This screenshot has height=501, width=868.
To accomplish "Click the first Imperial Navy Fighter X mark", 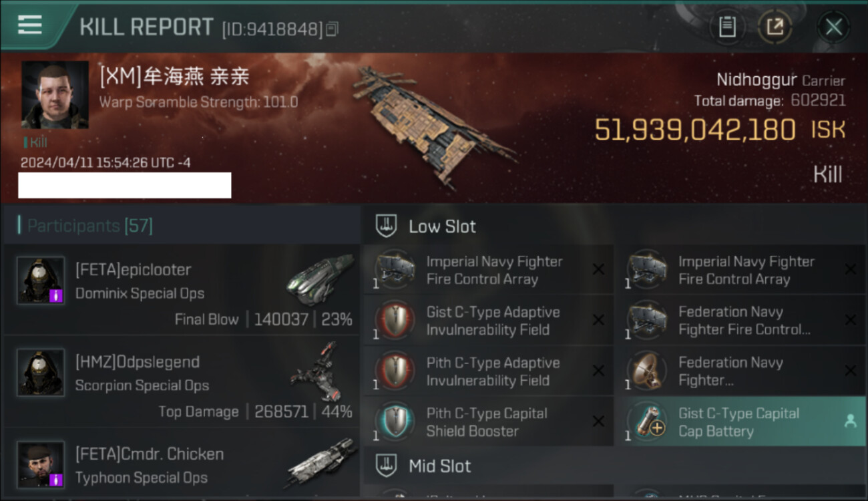I will pos(598,269).
